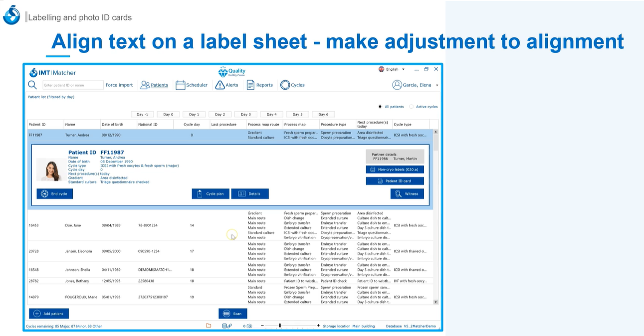Open the Reports document icon
This screenshot has width=644, height=336.
click(250, 85)
